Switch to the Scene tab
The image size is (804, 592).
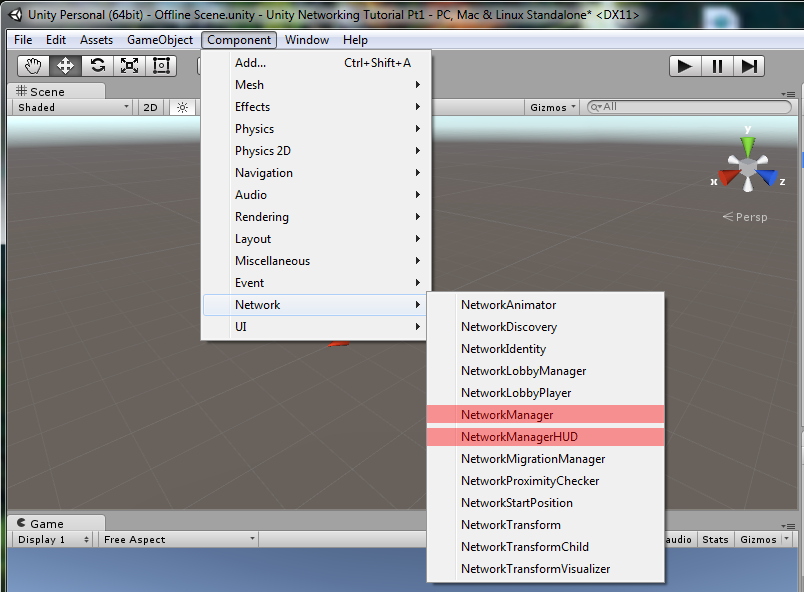(x=56, y=91)
